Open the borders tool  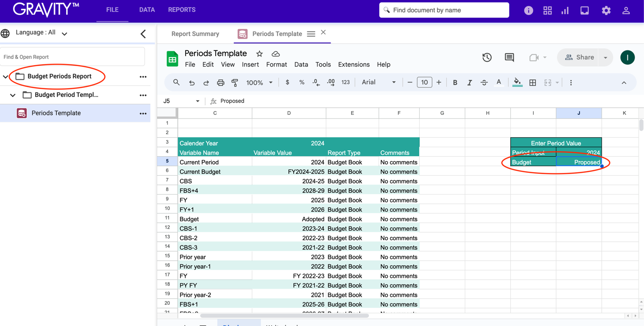point(533,82)
